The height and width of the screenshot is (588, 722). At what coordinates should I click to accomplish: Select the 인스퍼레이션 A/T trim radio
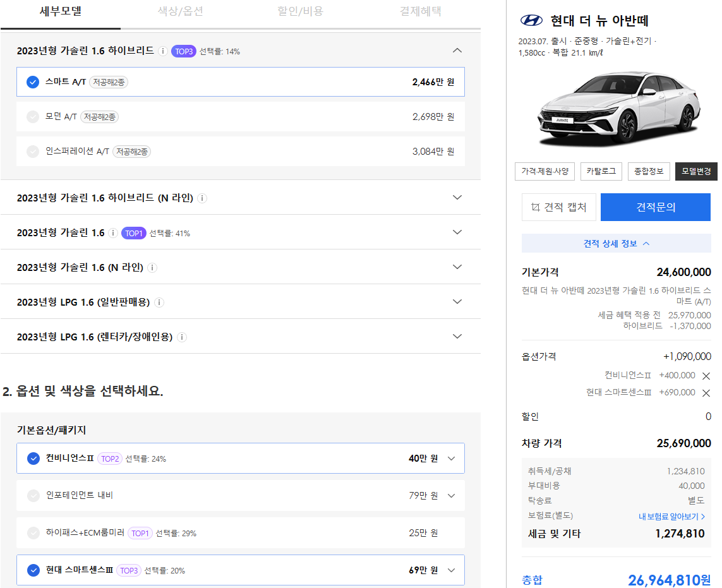(x=33, y=152)
